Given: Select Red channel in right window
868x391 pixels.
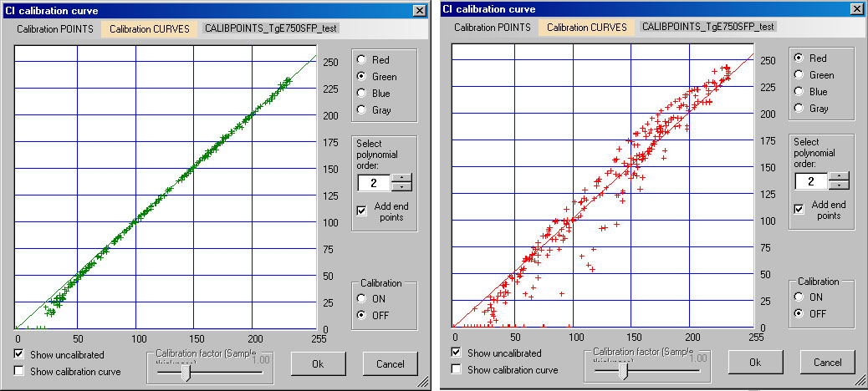Looking at the screenshot, I should point(799,58).
